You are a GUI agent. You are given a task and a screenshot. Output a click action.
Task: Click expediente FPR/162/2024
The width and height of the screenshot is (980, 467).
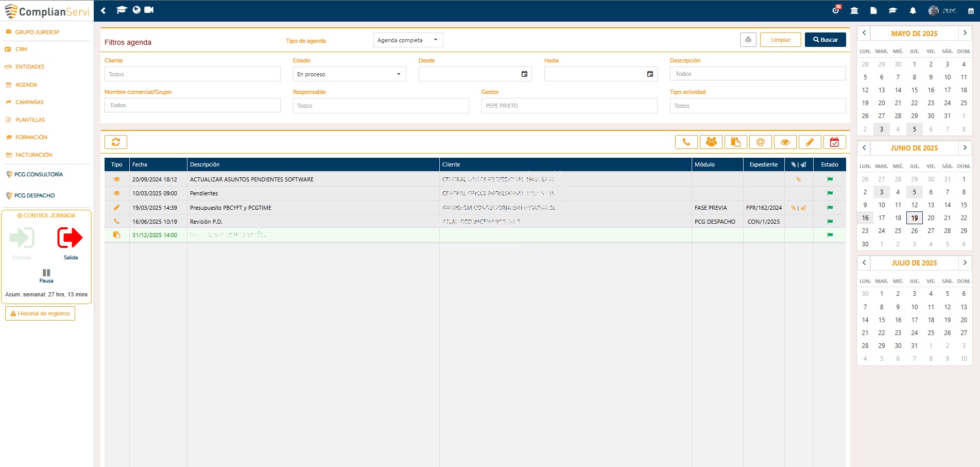click(764, 208)
